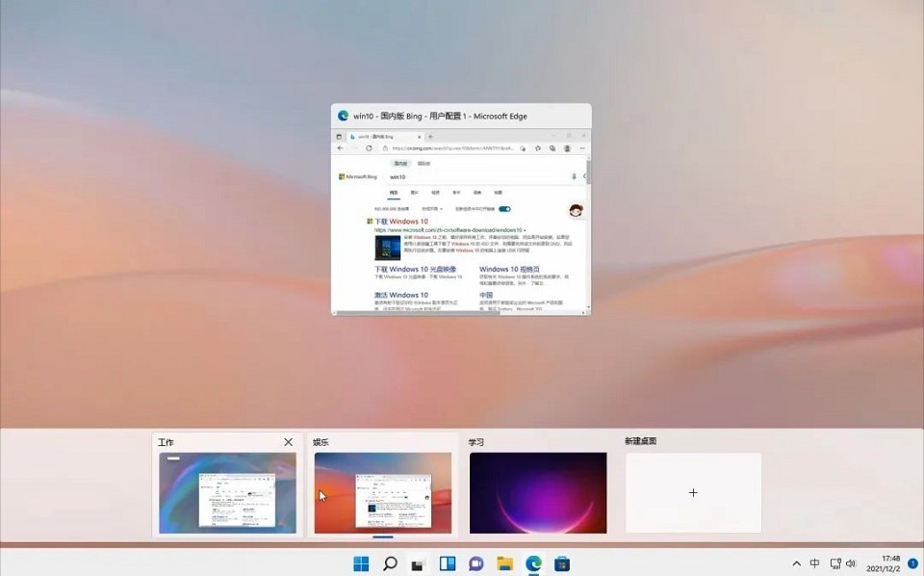
Task: Open the notification center badge
Action: (x=912, y=563)
